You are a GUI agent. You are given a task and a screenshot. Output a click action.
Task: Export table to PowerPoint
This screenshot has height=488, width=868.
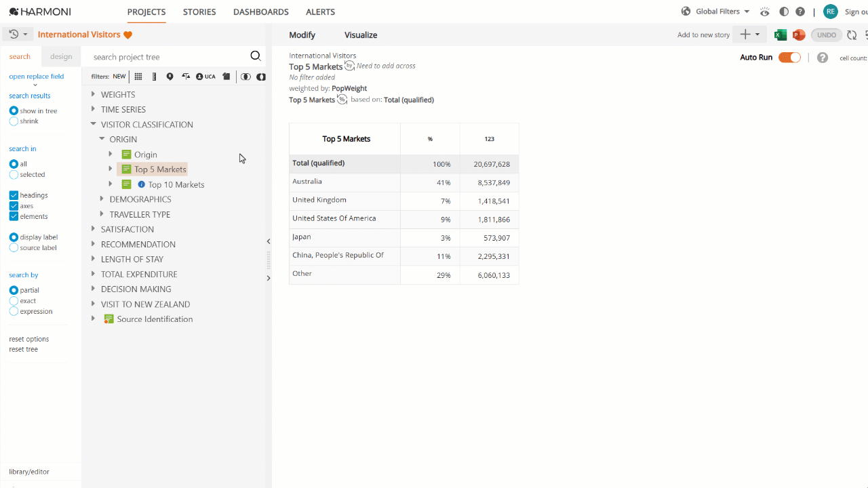pos(799,35)
